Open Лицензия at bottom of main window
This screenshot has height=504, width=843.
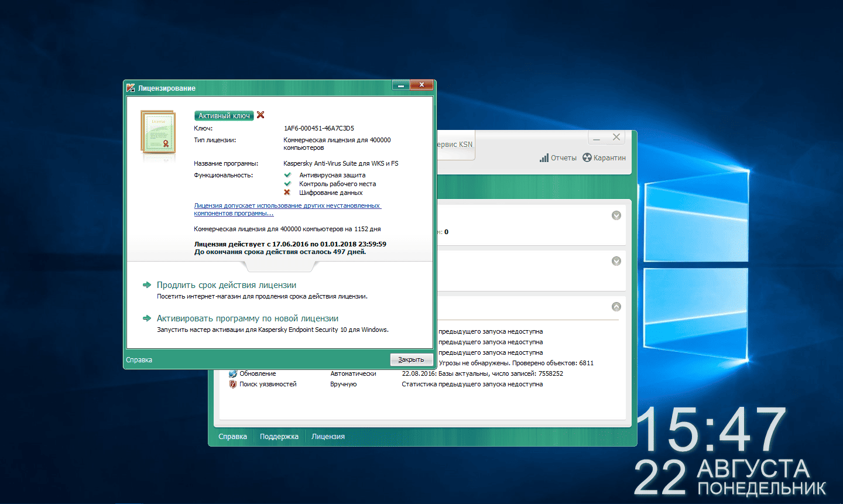point(328,437)
